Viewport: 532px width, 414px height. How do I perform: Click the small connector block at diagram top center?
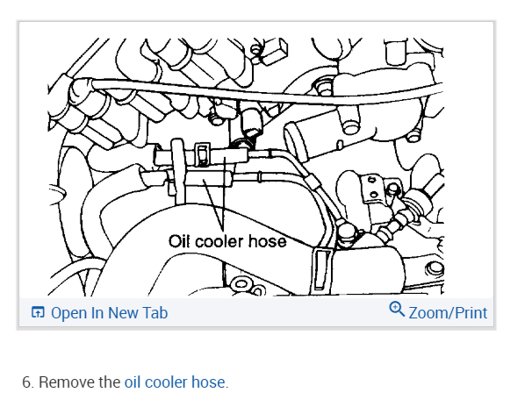(275, 51)
